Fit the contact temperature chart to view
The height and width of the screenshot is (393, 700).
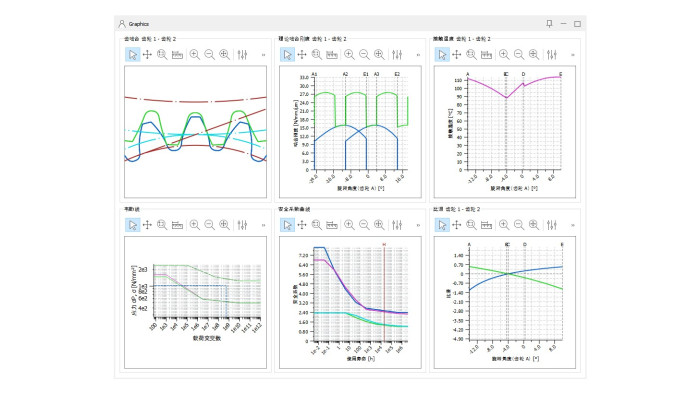tap(534, 54)
